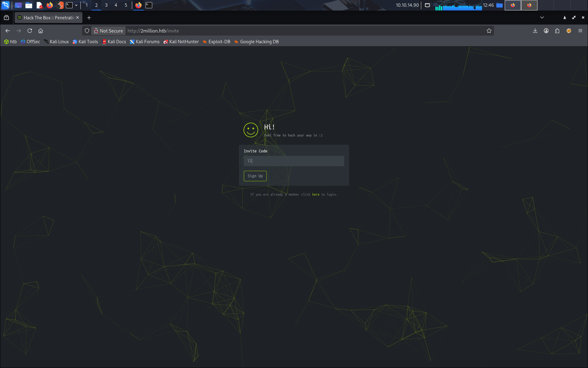The image size is (588, 368).
Task: Click the Not Secure connection indicator
Action: [108, 31]
